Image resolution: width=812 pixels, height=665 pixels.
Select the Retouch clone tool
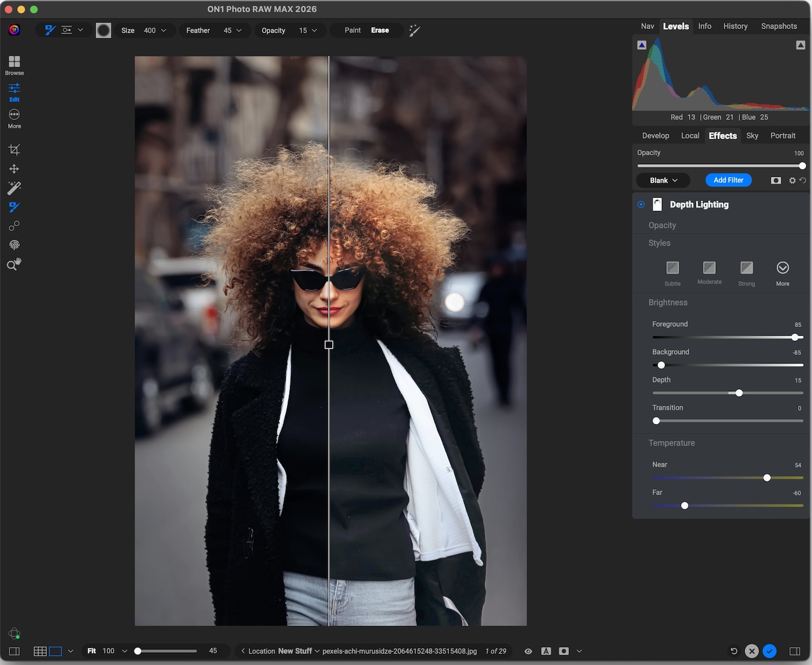click(x=14, y=226)
